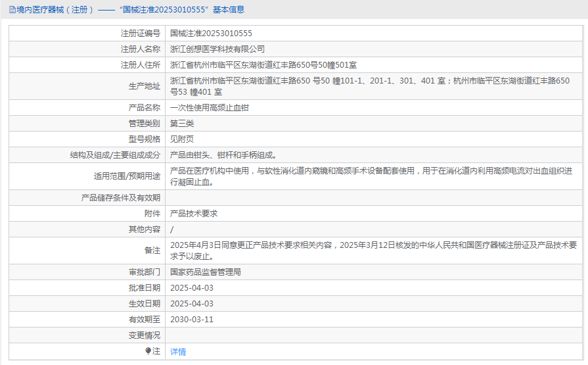Click the 注册人住所 label
Image resolution: width=588 pixels, height=365 pixels.
click(140, 65)
